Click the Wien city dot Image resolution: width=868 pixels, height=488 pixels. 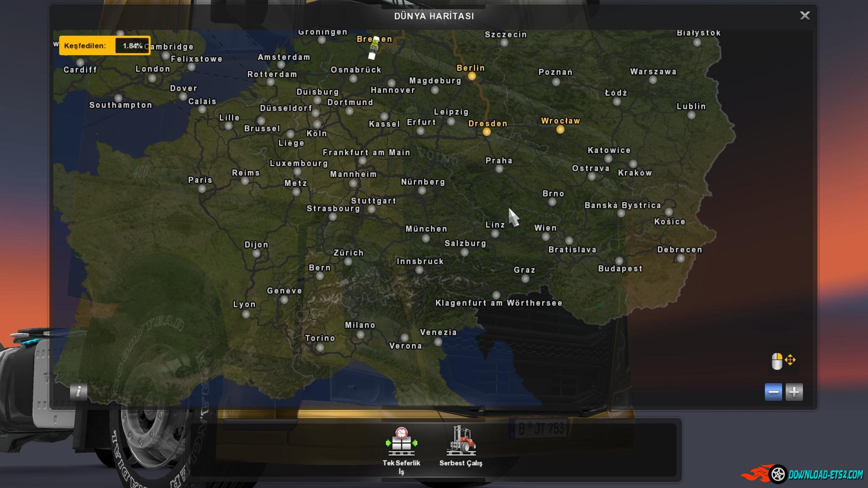point(546,237)
